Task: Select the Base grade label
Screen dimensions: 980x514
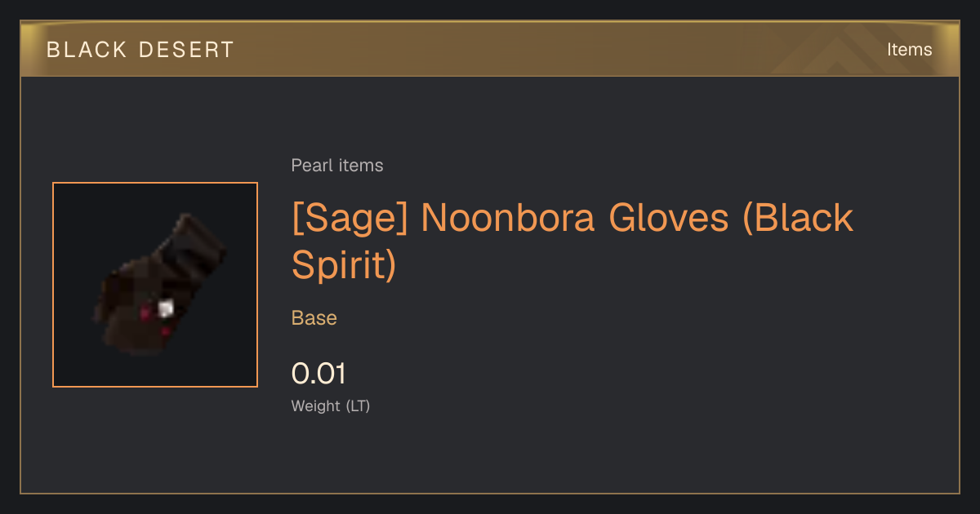Action: tap(314, 318)
